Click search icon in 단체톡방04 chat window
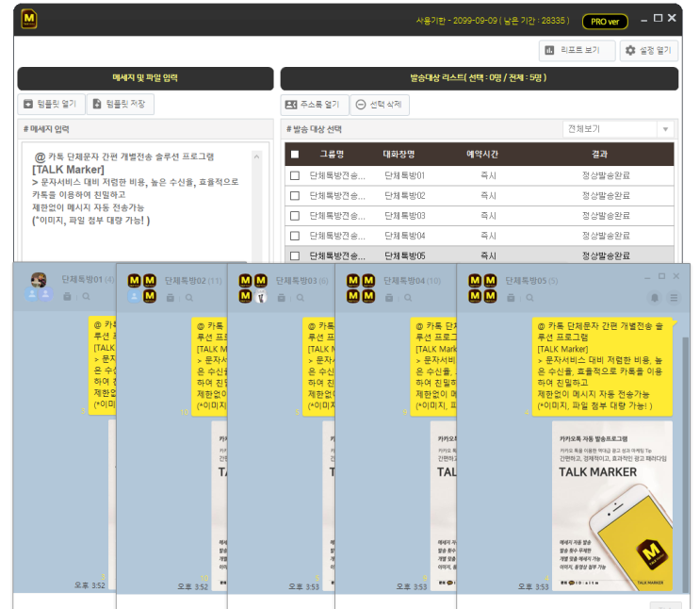Screen dimensions: 700x609 point(408,298)
